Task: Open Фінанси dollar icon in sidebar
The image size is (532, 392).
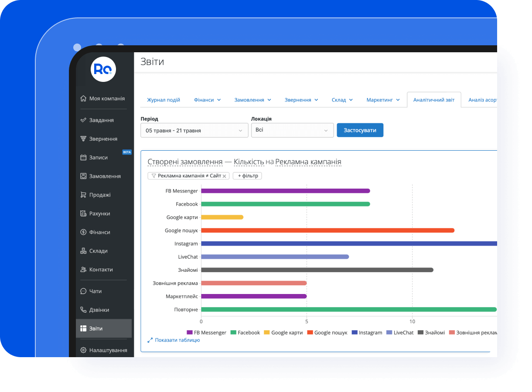Action: [83, 233]
